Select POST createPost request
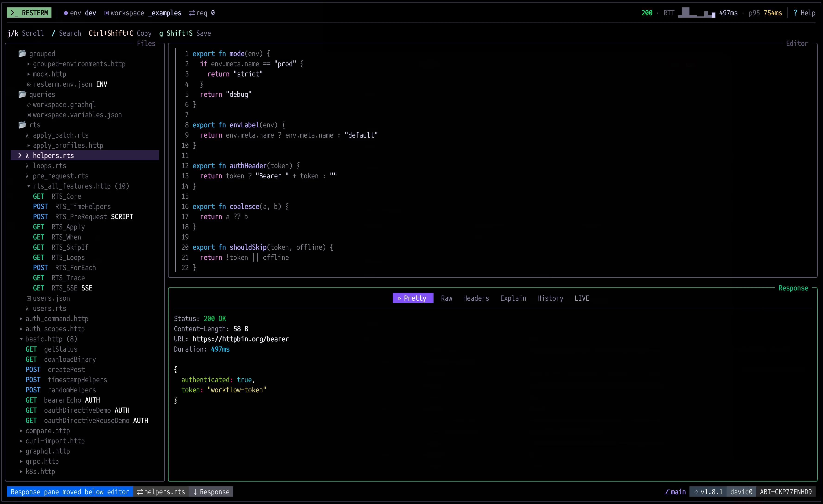Screen dimensions: 823x504 pyautogui.click(x=55, y=369)
